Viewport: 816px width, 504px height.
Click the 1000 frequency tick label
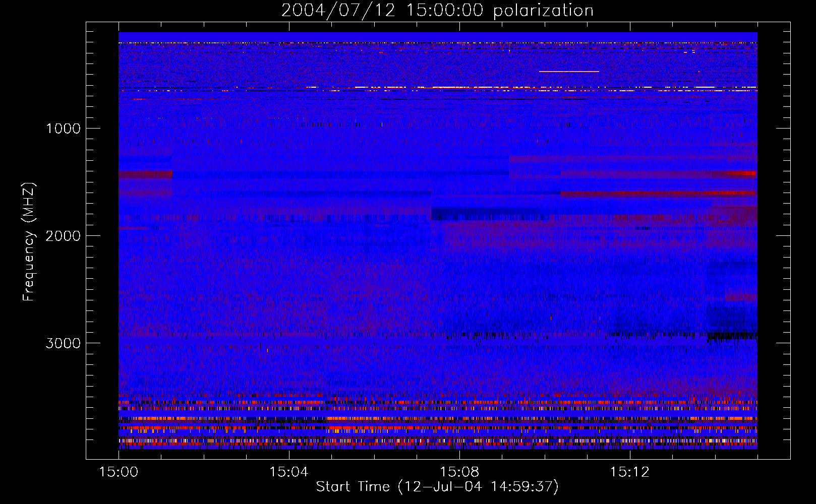point(63,129)
